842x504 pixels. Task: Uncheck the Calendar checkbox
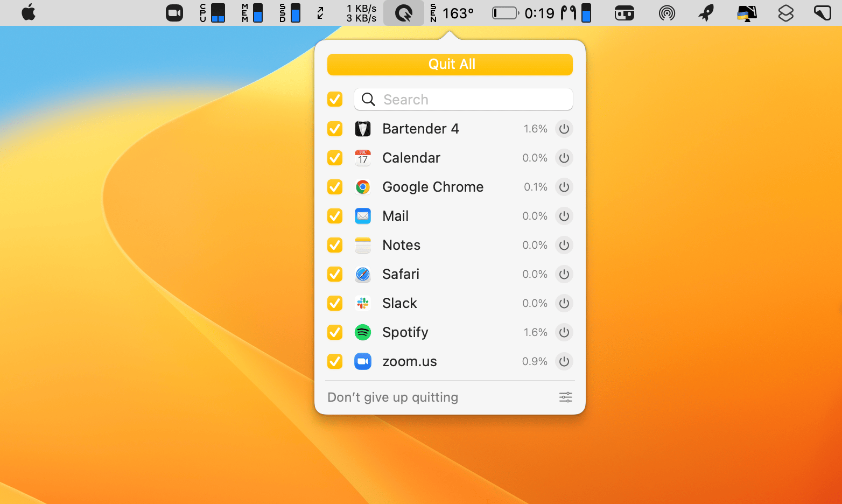tap(335, 158)
